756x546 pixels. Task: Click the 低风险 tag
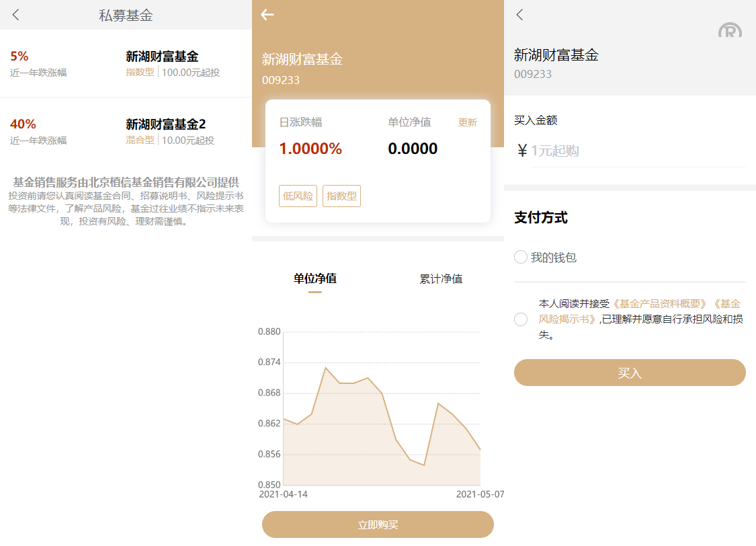coord(298,196)
